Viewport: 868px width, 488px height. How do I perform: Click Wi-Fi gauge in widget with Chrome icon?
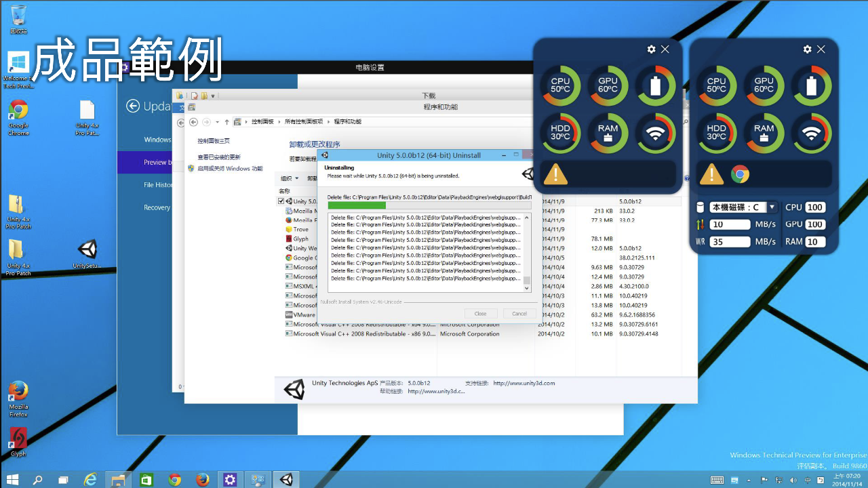click(x=812, y=133)
